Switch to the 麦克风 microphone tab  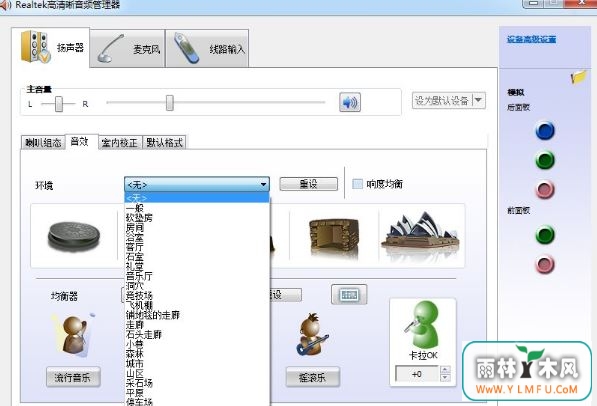click(127, 49)
